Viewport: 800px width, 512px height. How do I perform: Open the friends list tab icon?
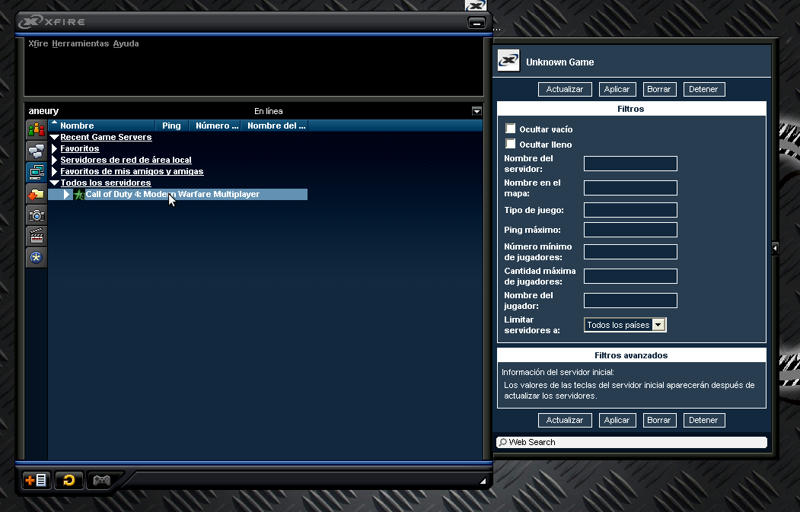[x=36, y=130]
